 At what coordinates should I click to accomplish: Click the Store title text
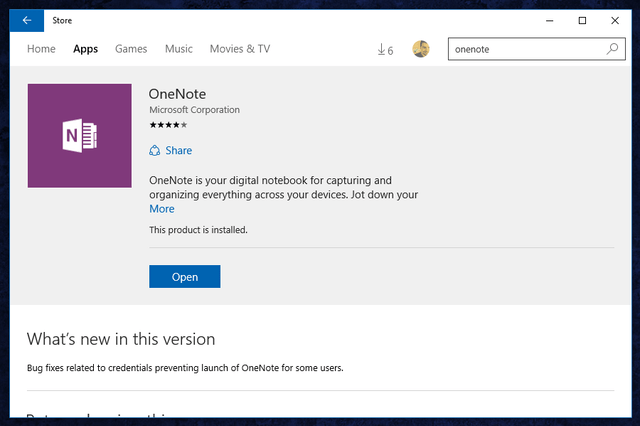pyautogui.click(x=62, y=20)
